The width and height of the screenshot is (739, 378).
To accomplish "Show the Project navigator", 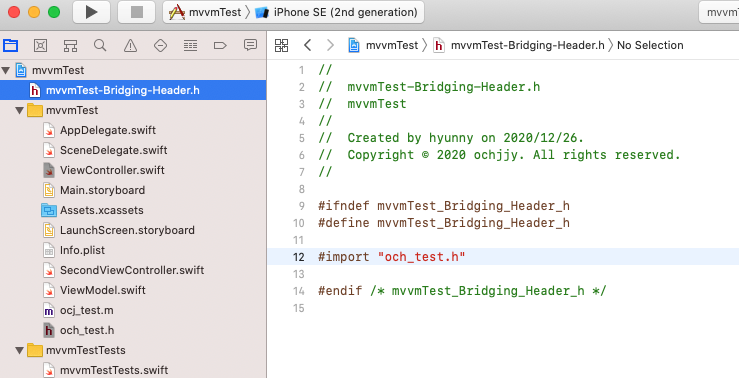I will pos(10,45).
